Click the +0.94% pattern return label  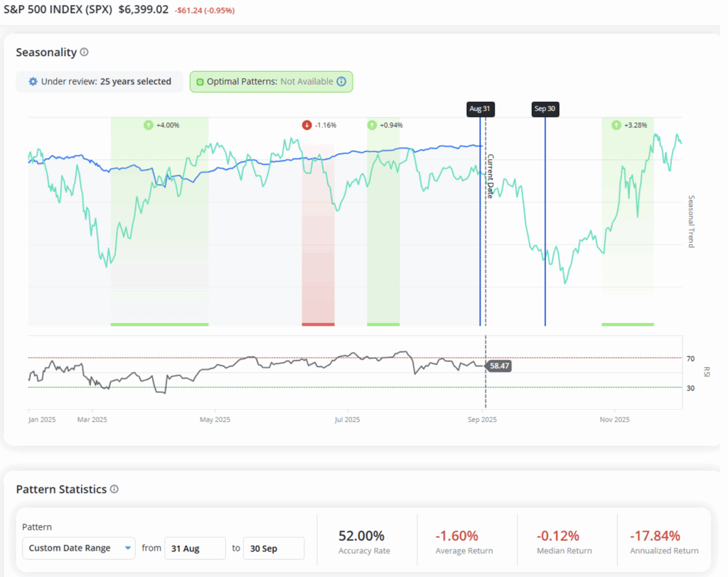tap(391, 125)
